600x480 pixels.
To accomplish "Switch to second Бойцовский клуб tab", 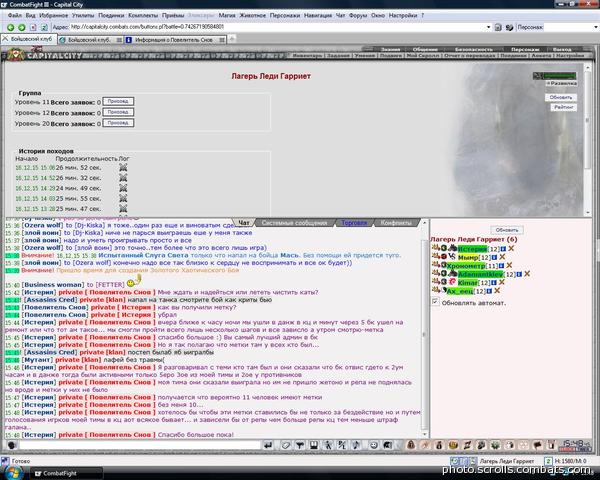I will 89,40.
